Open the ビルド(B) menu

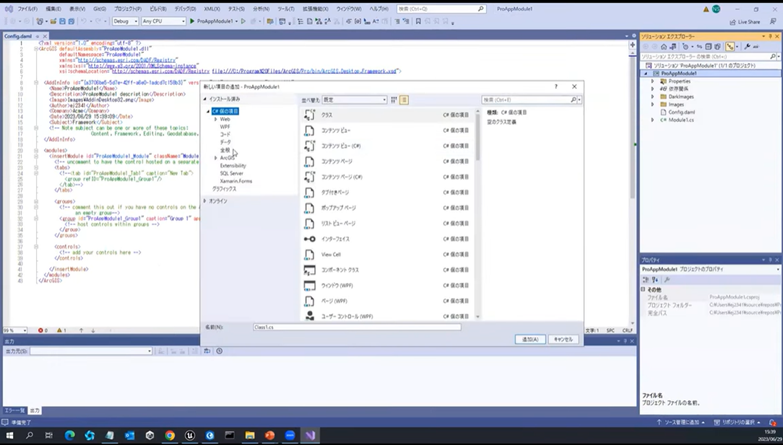click(x=158, y=9)
